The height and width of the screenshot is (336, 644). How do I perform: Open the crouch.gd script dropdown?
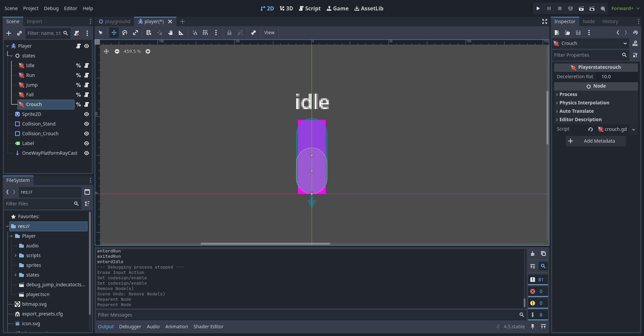634,129
